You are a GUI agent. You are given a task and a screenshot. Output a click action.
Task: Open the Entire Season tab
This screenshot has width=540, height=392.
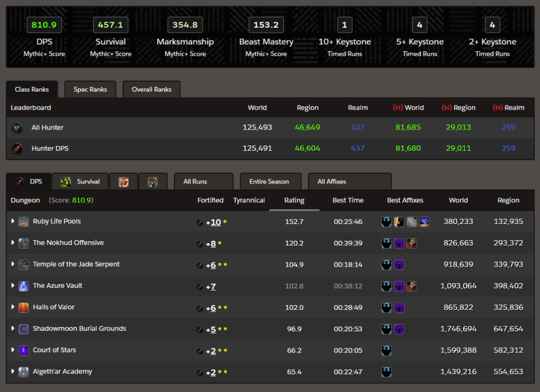pos(271,181)
